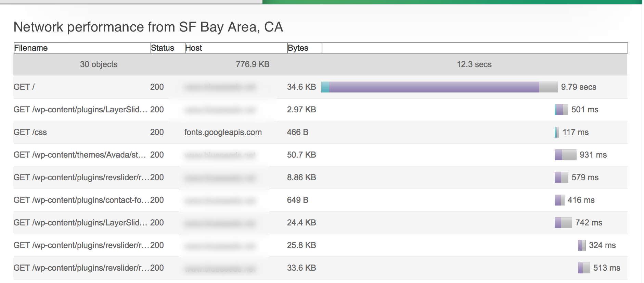
Task: Click the 742 ms timing label
Action: [x=589, y=223]
